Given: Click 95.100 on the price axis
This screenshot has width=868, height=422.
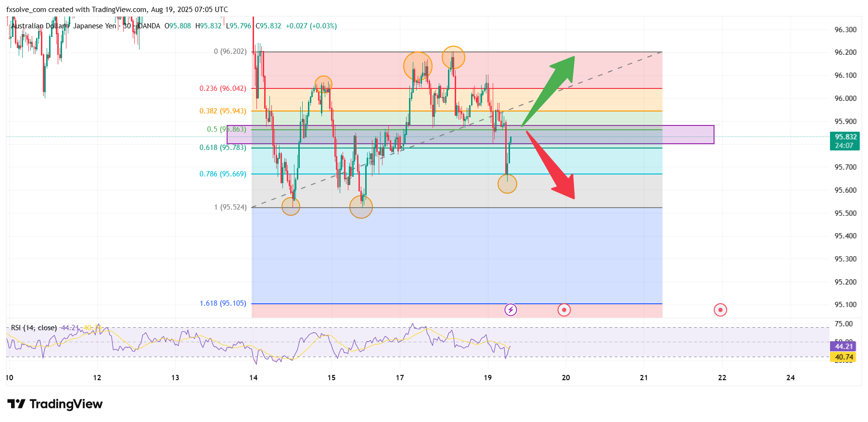Looking at the screenshot, I should point(845,305).
